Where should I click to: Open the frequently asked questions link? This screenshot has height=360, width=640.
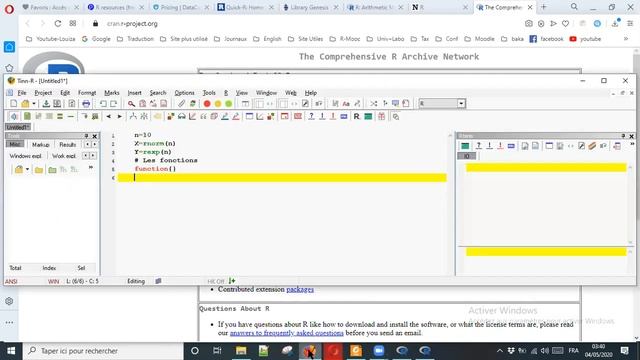click(287, 333)
